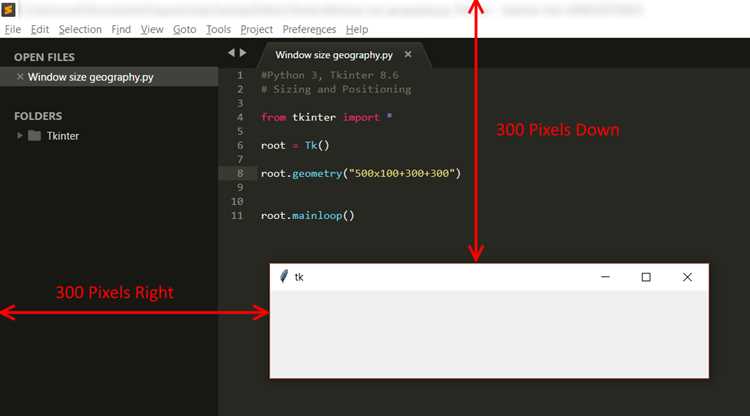
Task: Open the Selection menu
Action: [x=80, y=30]
